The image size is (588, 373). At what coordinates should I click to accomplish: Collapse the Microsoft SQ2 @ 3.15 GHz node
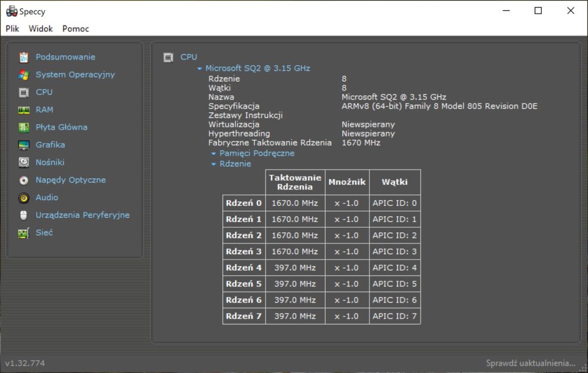coord(199,69)
